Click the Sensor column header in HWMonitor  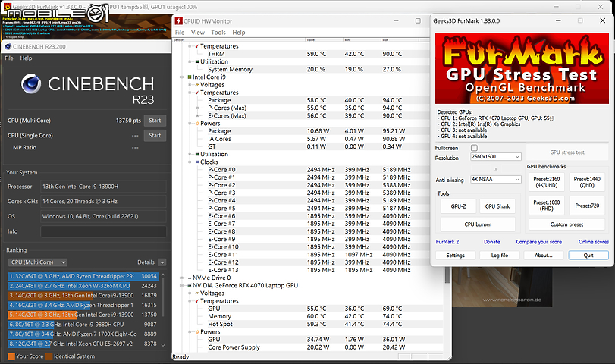point(238,40)
